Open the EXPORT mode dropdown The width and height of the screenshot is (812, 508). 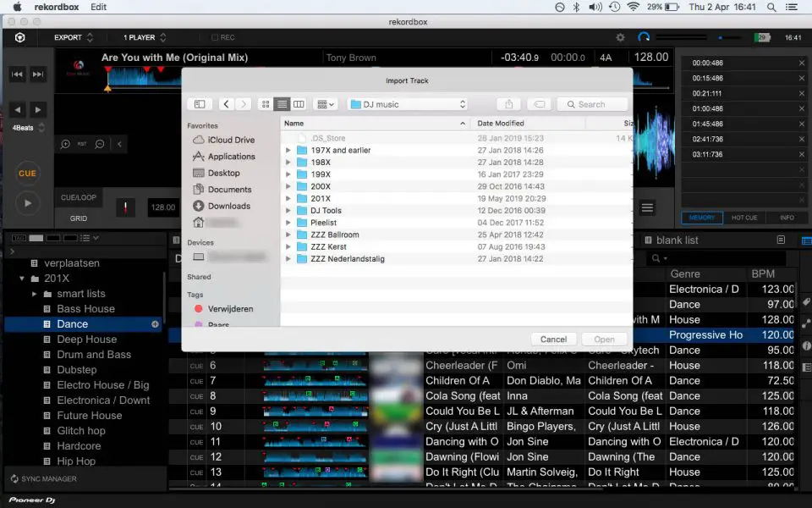[x=74, y=37]
